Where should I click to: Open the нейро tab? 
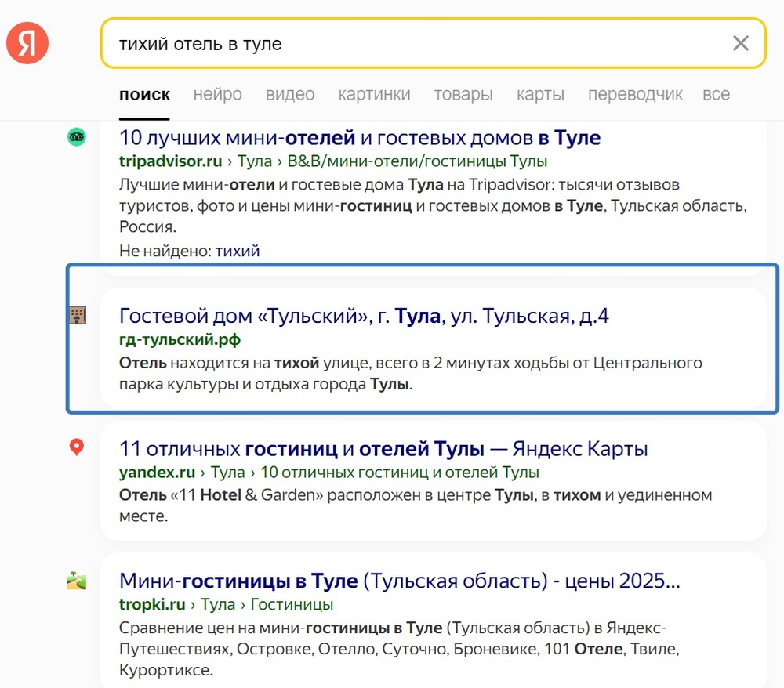coord(217,94)
